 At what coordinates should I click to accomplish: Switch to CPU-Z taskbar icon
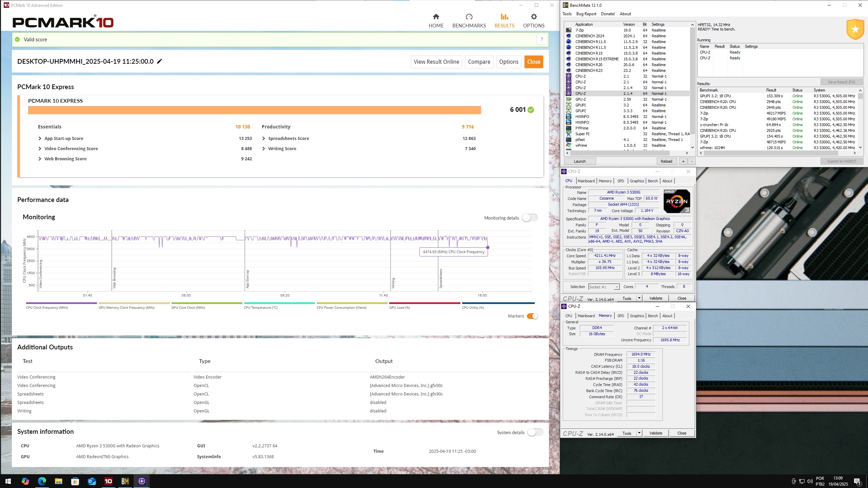click(142, 481)
